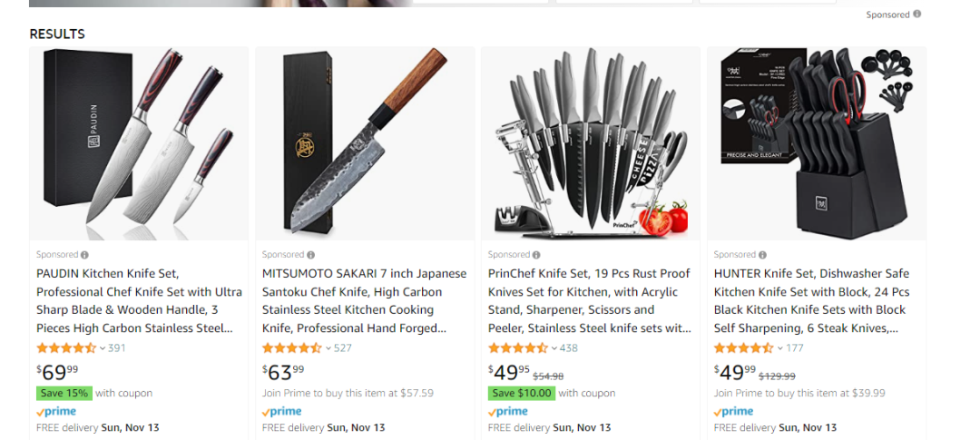Open PAUDIN Kitchen Knife Set title link
Image resolution: width=980 pixels, height=440 pixels.
coord(139,300)
